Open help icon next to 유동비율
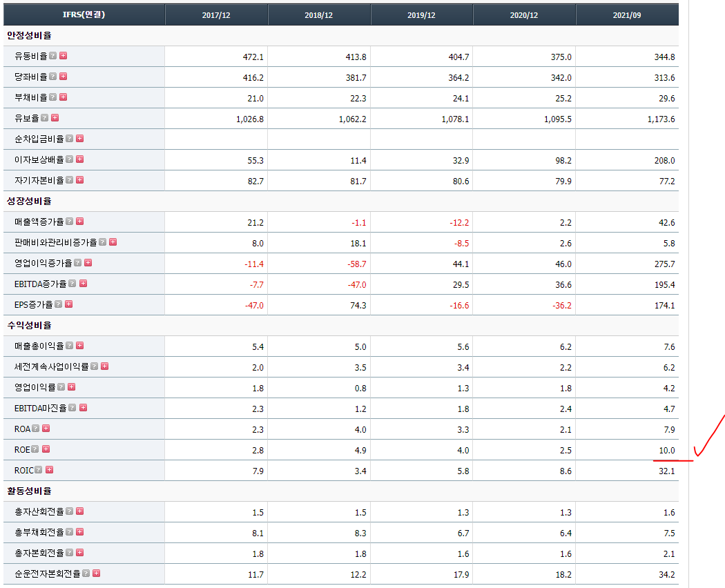 52,55
